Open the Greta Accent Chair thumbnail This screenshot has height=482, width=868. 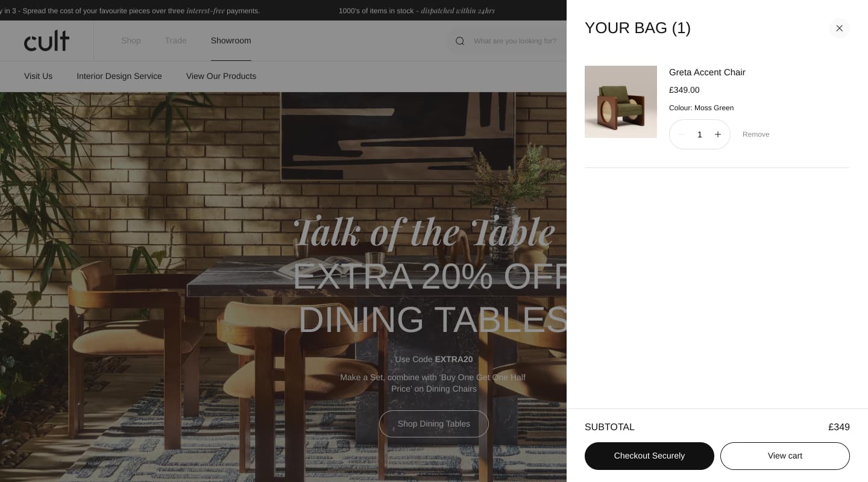tap(621, 102)
